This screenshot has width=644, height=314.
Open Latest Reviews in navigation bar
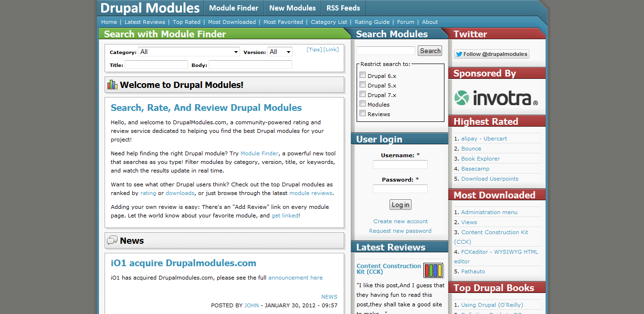[x=145, y=22]
